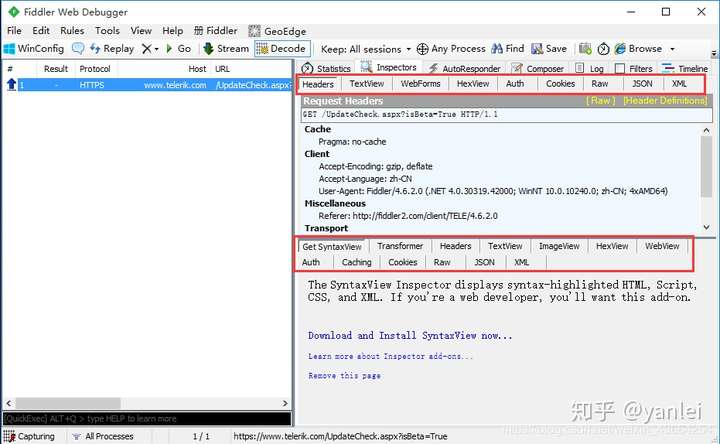Click All Processes status bar filter
Image resolution: width=720 pixels, height=444 pixels.
[x=103, y=436]
